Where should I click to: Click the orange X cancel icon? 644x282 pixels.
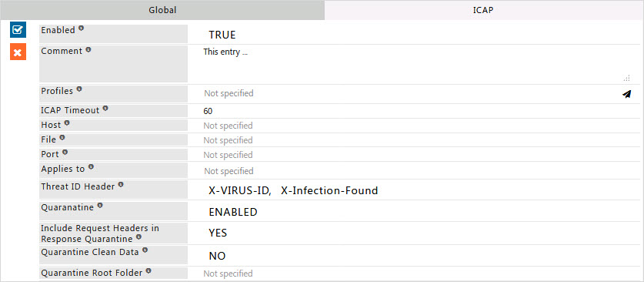[x=18, y=52]
